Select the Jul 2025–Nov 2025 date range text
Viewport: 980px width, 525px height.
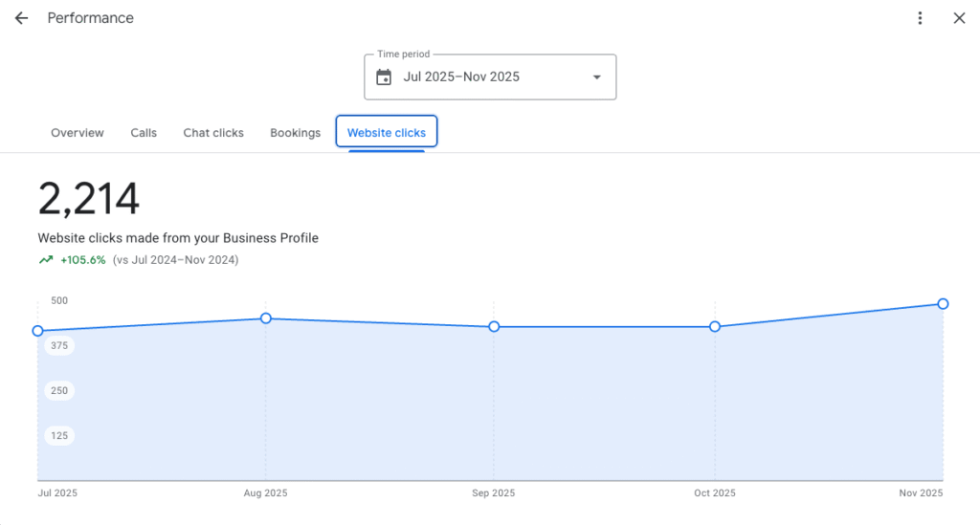[461, 77]
